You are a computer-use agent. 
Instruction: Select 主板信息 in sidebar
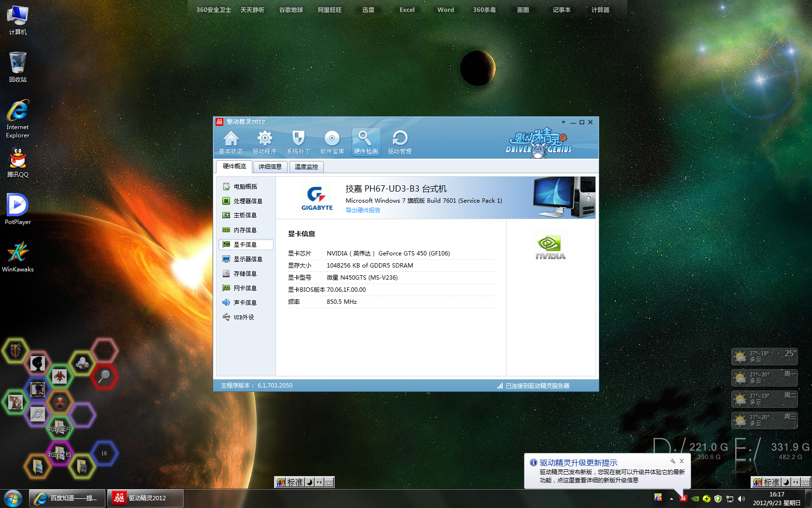[246, 215]
